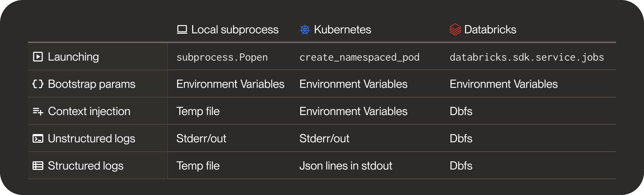This screenshot has width=644, height=195.
Task: Click the laptop icon beside Local subprocess
Action: click(182, 29)
